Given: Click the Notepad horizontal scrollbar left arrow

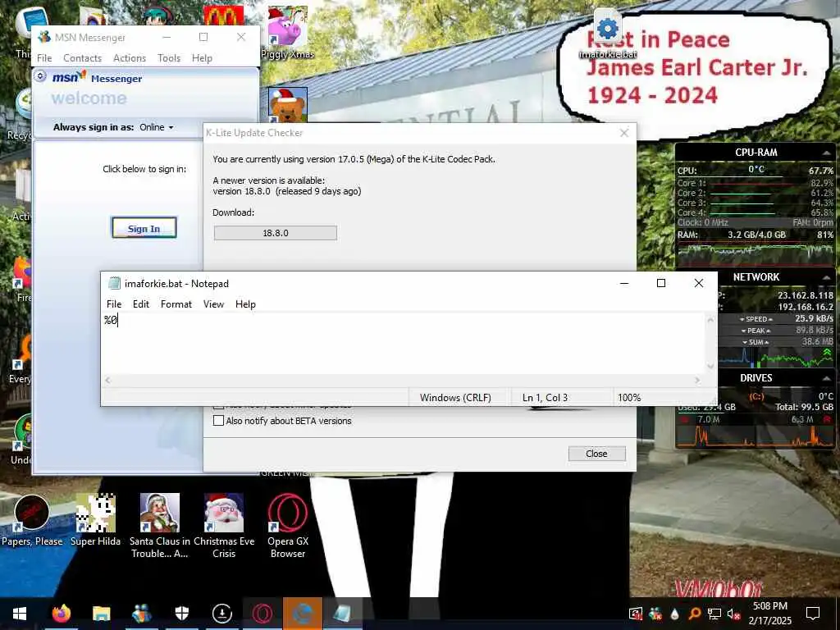Looking at the screenshot, I should tap(107, 381).
